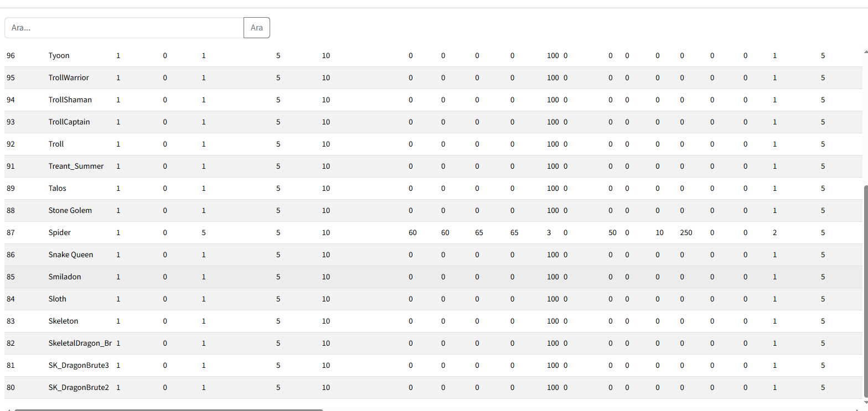The width and height of the screenshot is (868, 411).
Task: Select the Tyoon row name
Action: [x=59, y=56]
